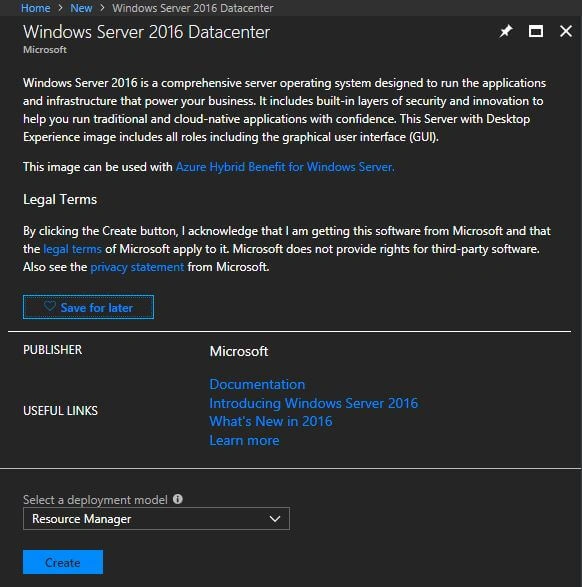Expand the Resource Manager deployment model dropdown
This screenshot has width=582, height=587.
click(156, 519)
